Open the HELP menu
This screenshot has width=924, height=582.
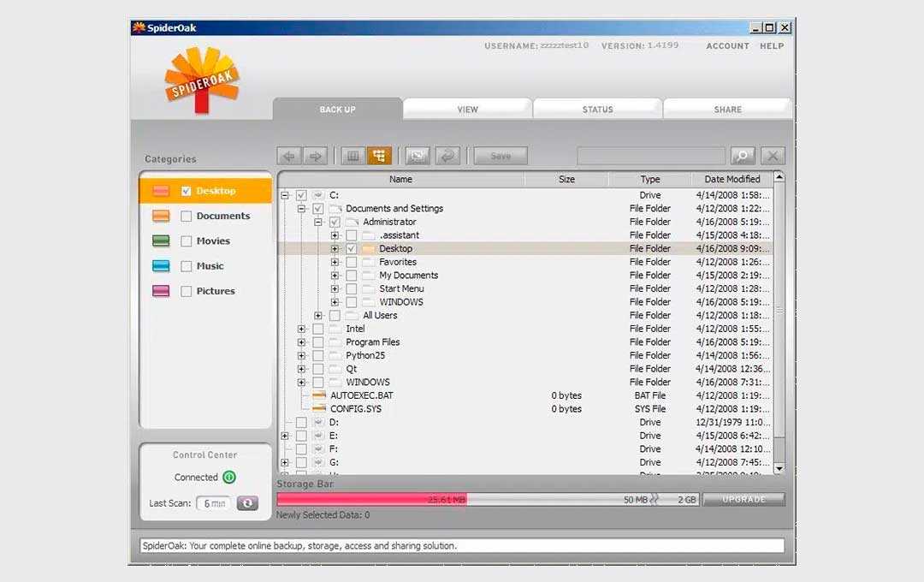(772, 46)
